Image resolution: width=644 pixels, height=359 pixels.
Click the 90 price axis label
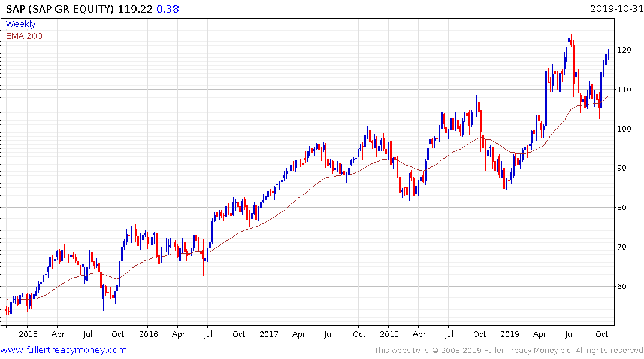(x=622, y=168)
